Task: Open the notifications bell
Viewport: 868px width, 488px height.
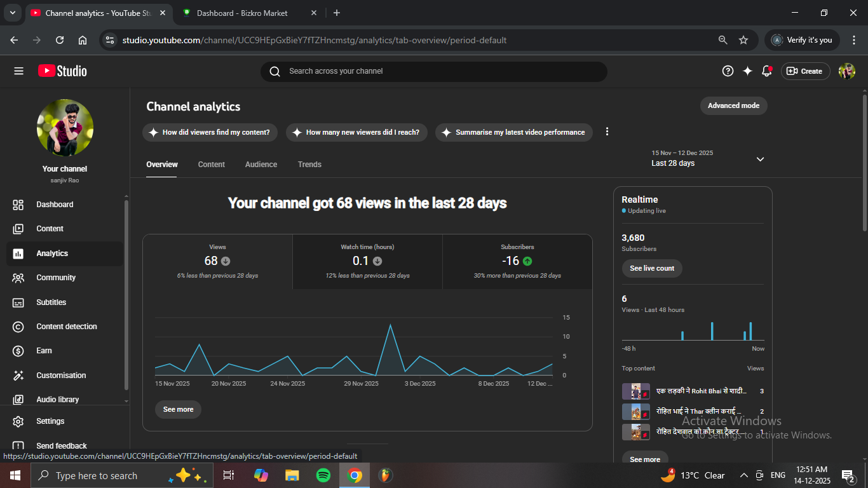Action: click(766, 71)
